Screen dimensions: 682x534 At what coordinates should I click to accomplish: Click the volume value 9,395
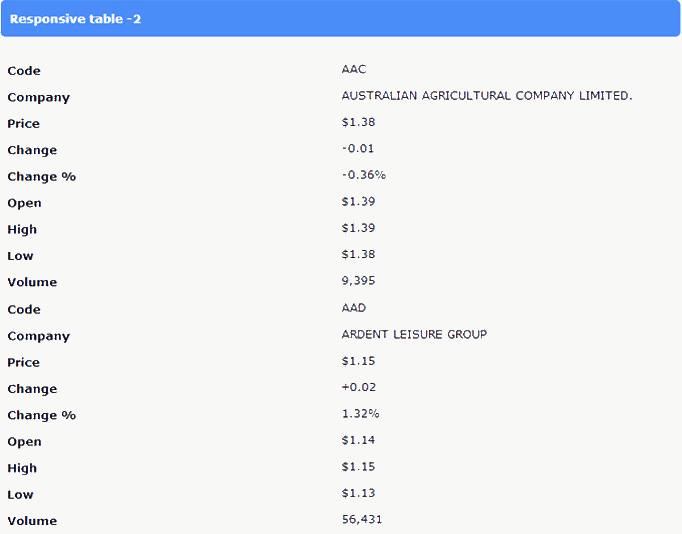pyautogui.click(x=358, y=281)
